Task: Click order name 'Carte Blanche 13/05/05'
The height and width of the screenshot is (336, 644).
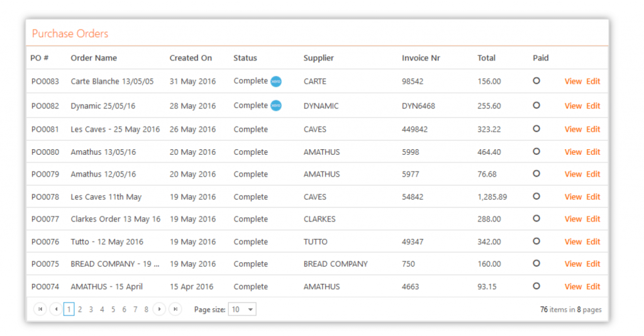Action: click(112, 81)
